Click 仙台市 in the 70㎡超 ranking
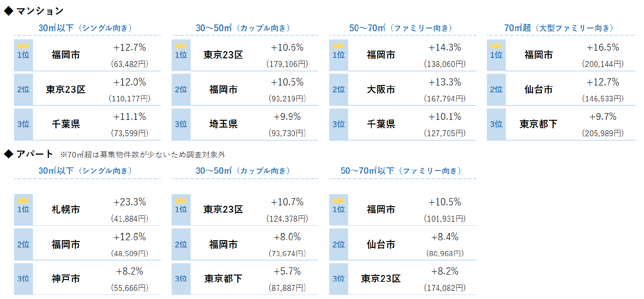The height and width of the screenshot is (299, 644). [538, 90]
